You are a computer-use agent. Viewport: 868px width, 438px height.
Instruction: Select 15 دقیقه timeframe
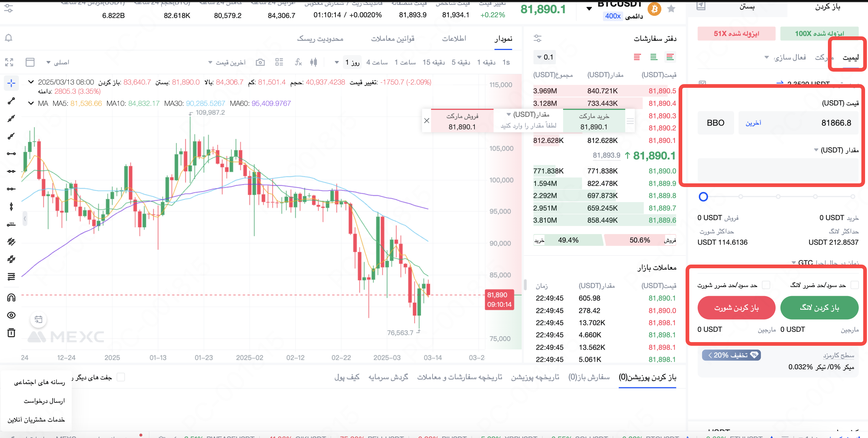coord(434,62)
